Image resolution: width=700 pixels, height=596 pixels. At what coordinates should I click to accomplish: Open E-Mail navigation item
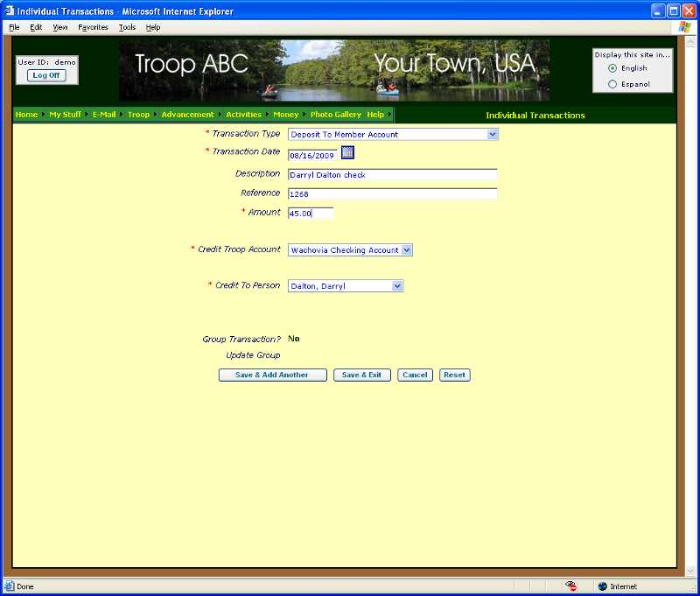coord(104,115)
